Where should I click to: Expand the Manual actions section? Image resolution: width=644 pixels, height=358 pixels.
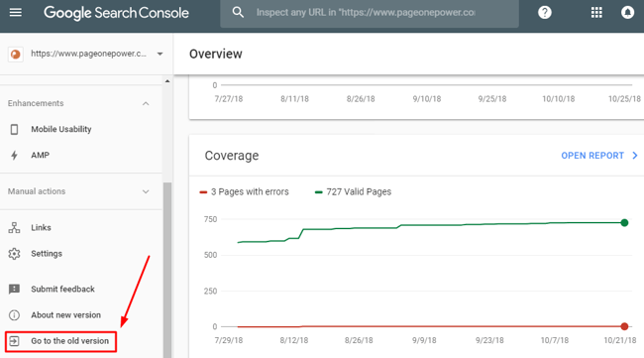(146, 191)
